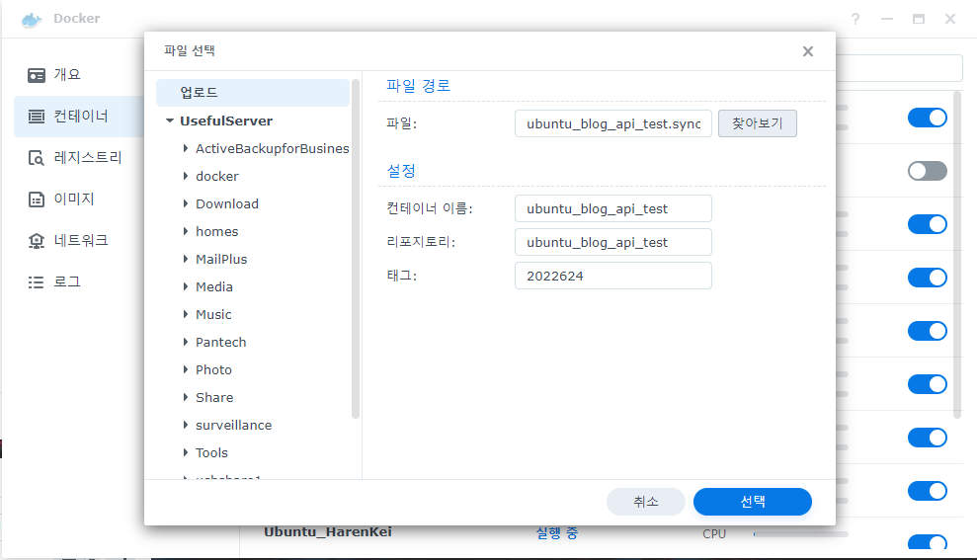Image resolution: width=977 pixels, height=560 pixels.
Task: Switch the seventh container toggle off
Action: pyautogui.click(x=928, y=438)
